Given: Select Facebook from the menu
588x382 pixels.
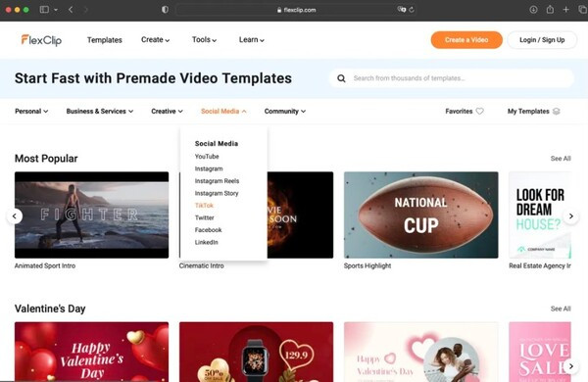Looking at the screenshot, I should (x=208, y=230).
